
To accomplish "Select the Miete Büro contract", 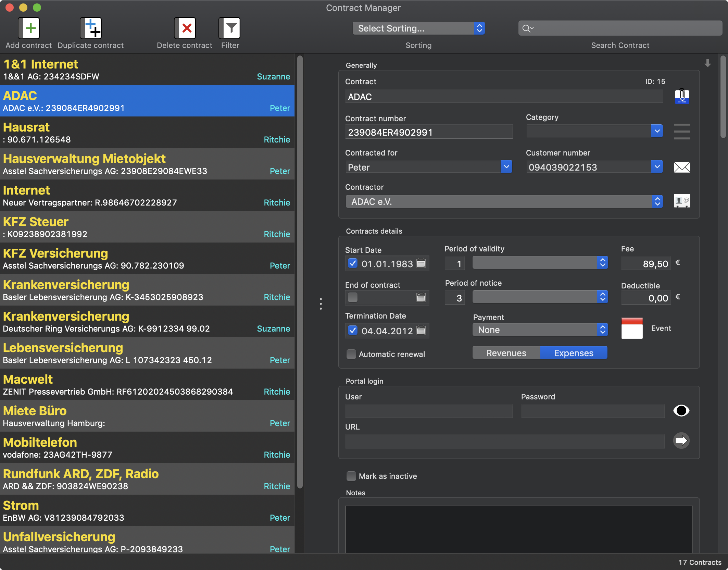I will click(x=147, y=416).
